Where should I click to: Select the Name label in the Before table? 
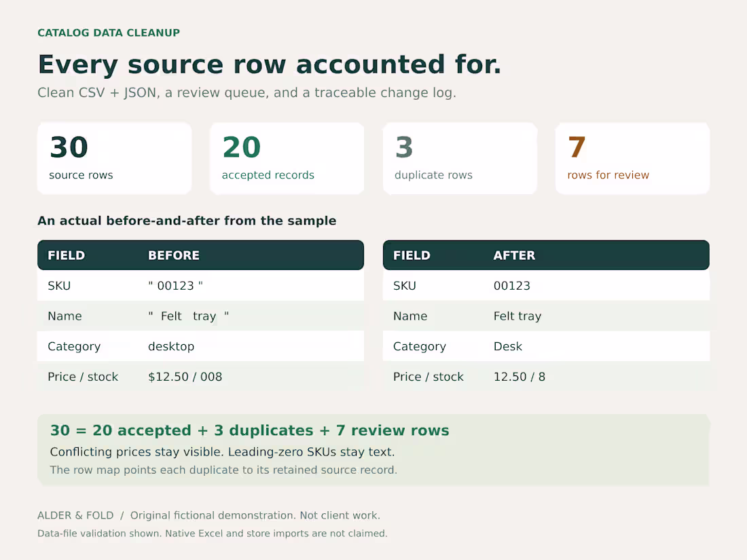coord(65,316)
